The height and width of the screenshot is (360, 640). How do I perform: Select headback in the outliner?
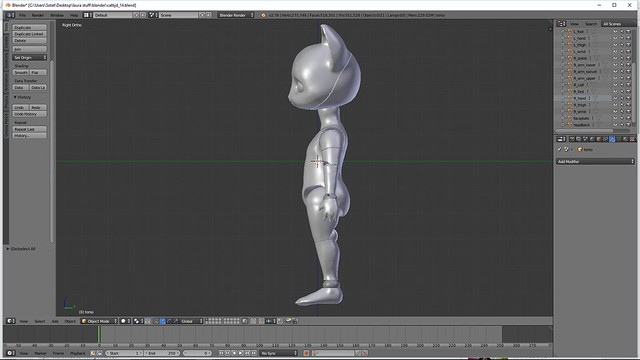click(x=582, y=124)
